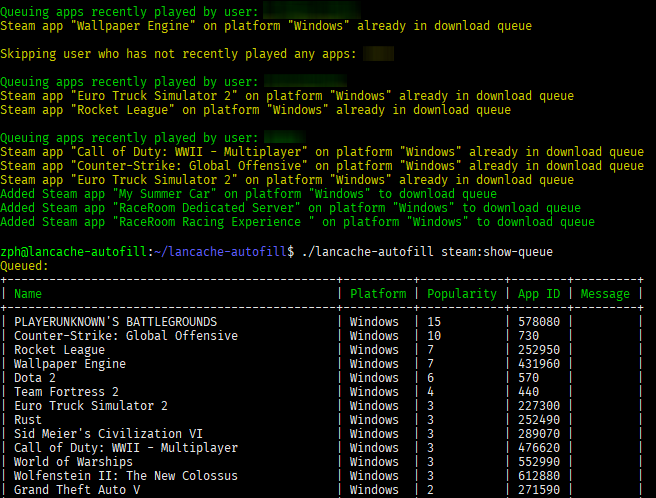Click Dota 2 in the queue table

[35, 378]
